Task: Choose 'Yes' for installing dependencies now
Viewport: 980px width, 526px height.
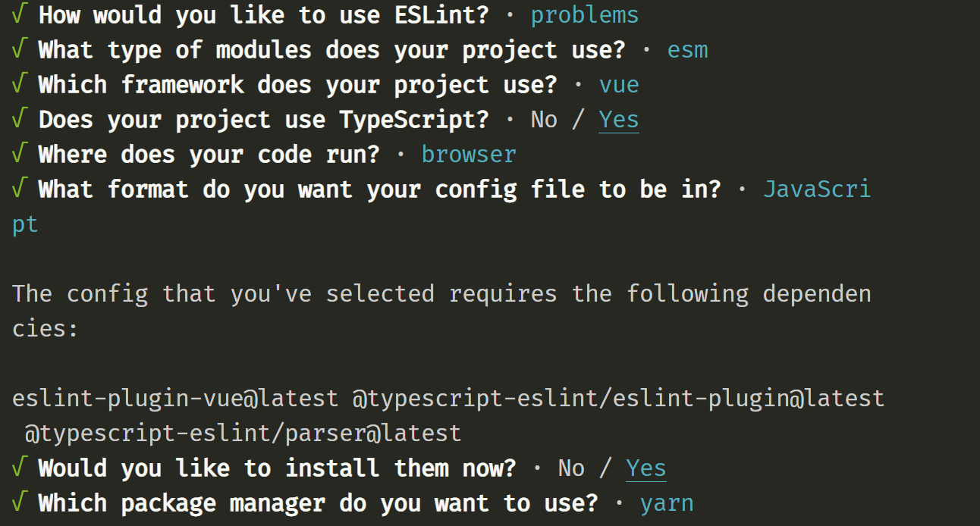Action: coord(645,468)
